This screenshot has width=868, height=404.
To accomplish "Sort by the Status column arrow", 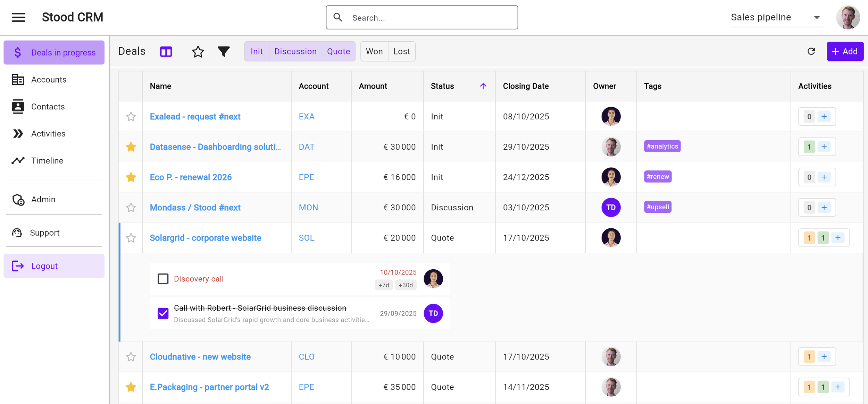I will 483,86.
